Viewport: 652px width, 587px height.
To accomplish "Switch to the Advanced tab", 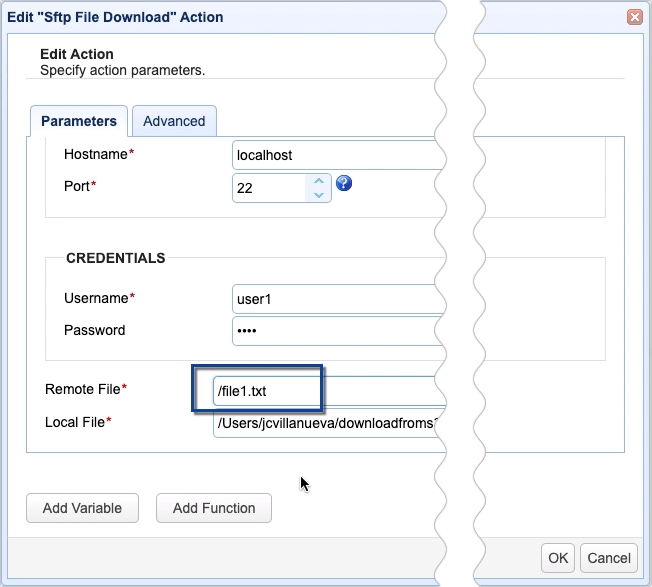I will click(x=174, y=121).
